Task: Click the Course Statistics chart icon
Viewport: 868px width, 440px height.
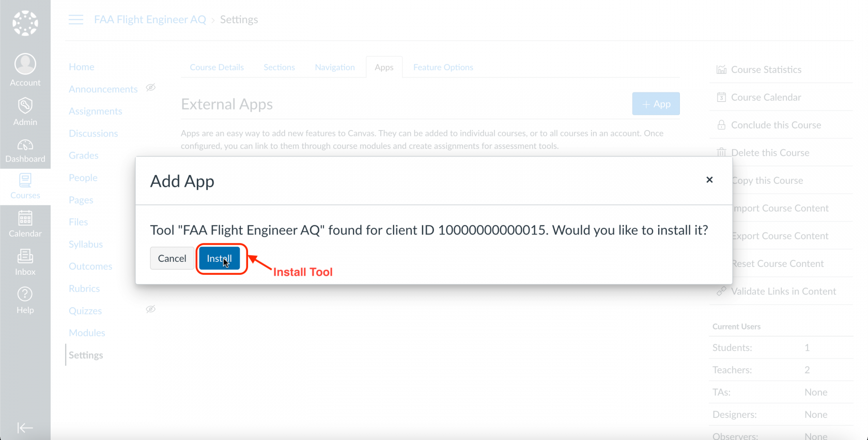Action: pos(721,70)
